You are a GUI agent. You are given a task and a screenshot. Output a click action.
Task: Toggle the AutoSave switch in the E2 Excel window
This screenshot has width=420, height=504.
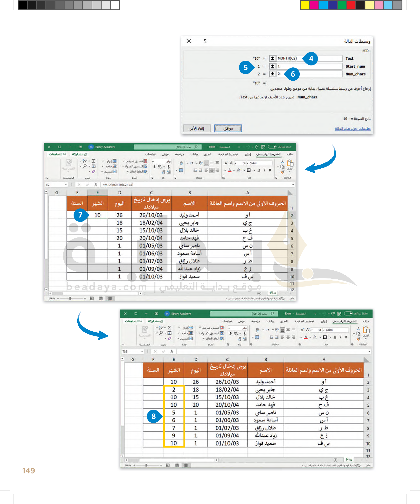(272, 147)
